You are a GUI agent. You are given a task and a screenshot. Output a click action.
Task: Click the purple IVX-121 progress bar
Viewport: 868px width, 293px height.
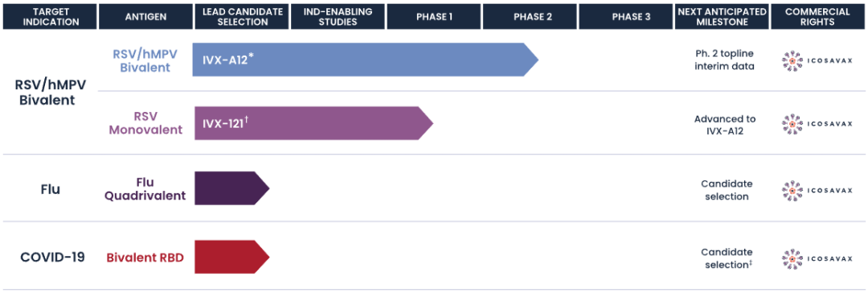[x=313, y=123]
